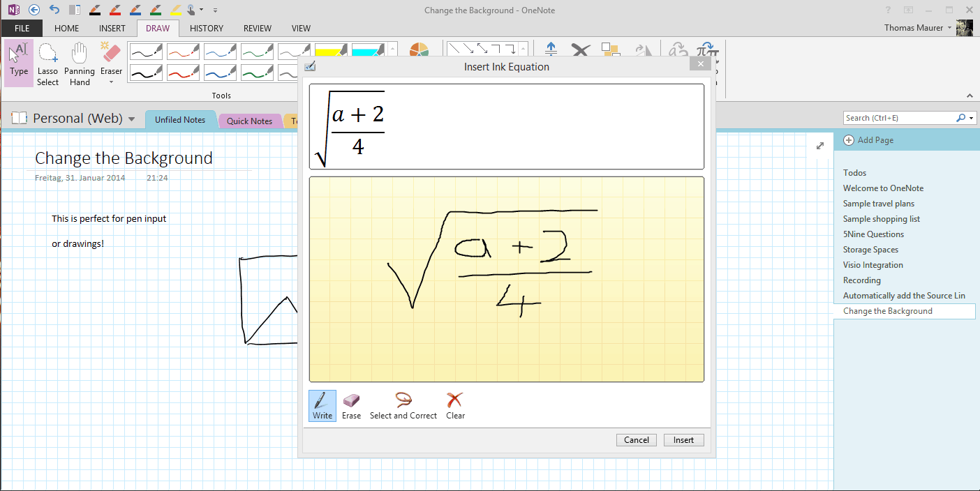Activate the Lasso Select tool
Screen dimensions: 980x491
(47, 63)
